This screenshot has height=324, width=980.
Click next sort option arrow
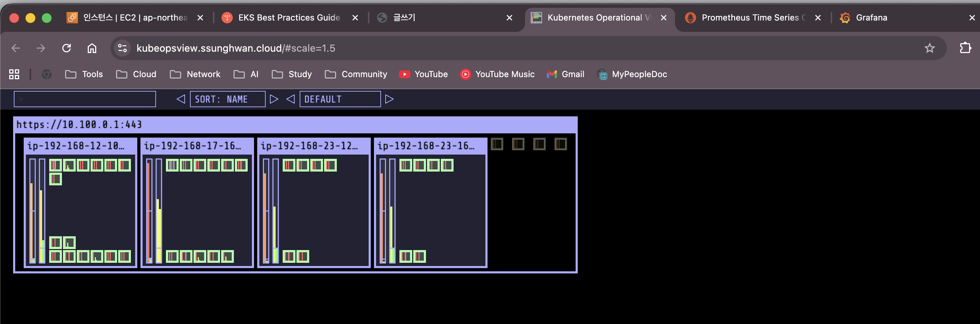[274, 99]
